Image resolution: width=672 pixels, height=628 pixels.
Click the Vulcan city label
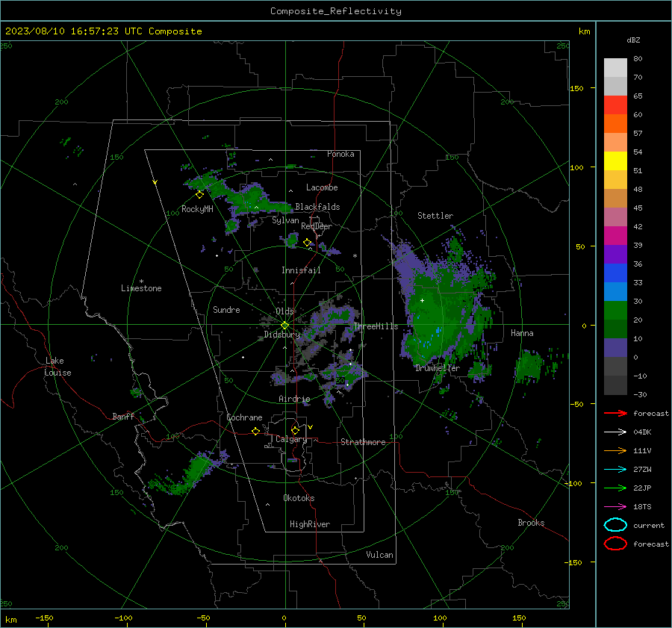(379, 555)
